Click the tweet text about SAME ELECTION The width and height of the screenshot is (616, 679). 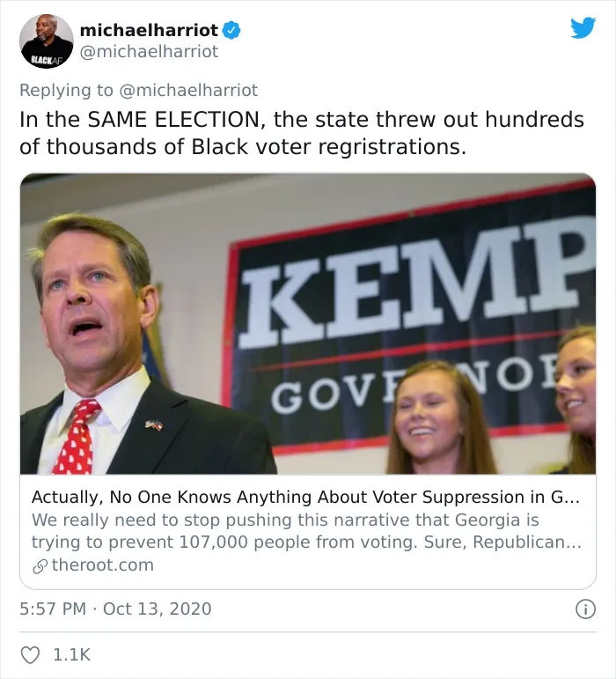(302, 133)
